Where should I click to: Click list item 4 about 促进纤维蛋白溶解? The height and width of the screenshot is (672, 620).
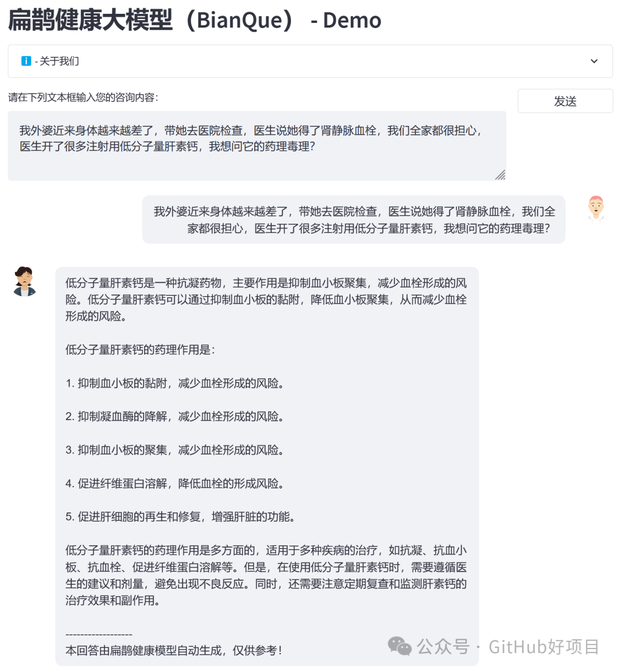[175, 483]
